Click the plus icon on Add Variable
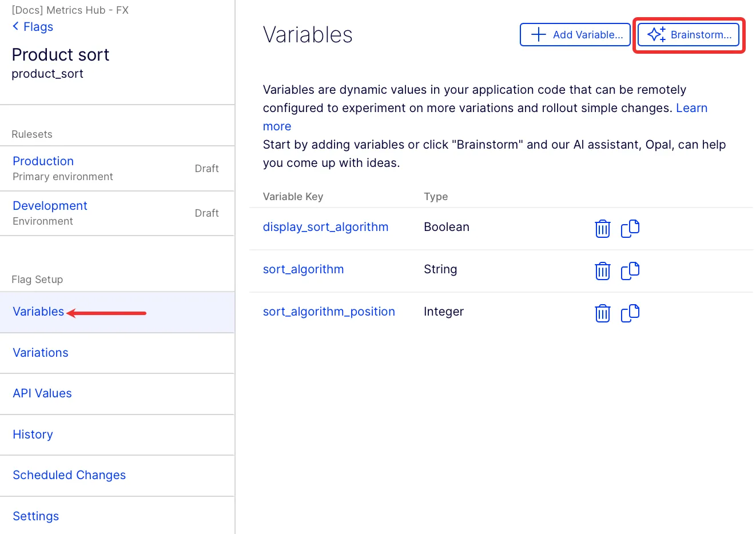756x534 pixels. pyautogui.click(x=538, y=34)
